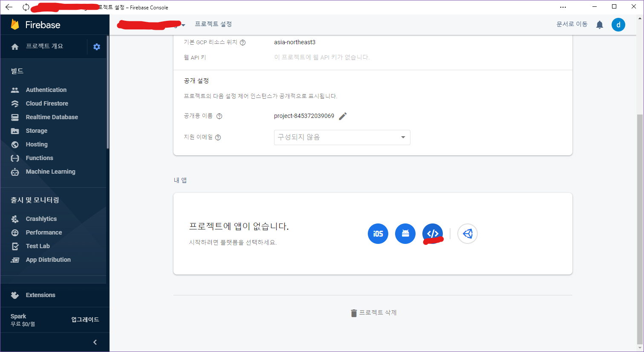Viewport: 644px width, 352px height.
Task: Go to Performance monitoring
Action: (44, 232)
